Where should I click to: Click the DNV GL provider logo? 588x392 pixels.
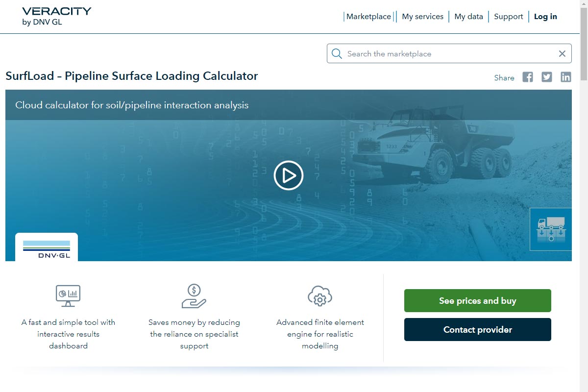pyautogui.click(x=47, y=248)
